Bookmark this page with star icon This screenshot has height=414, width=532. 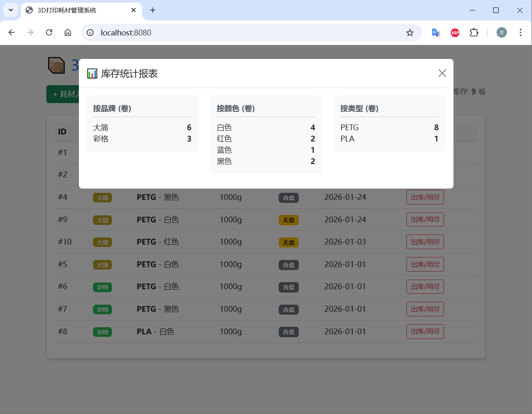[x=410, y=33]
